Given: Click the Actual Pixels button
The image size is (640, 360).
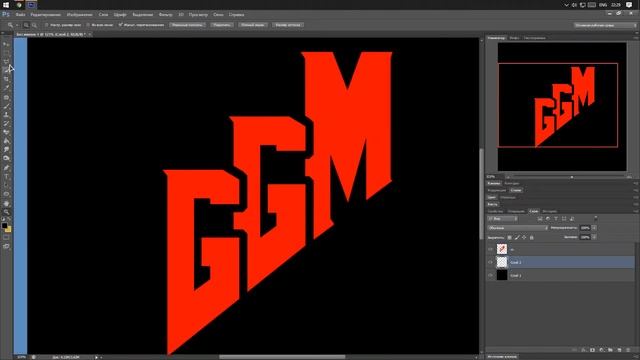Looking at the screenshot, I should 187,25.
